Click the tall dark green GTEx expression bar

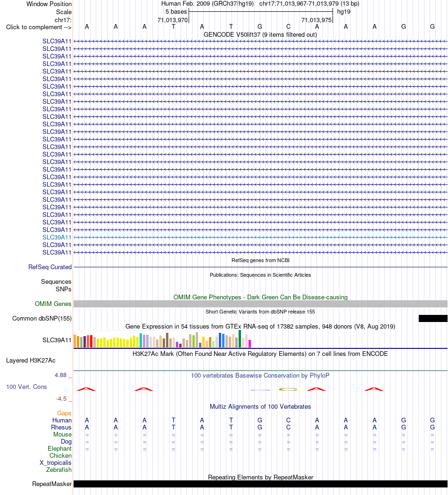tap(240, 339)
